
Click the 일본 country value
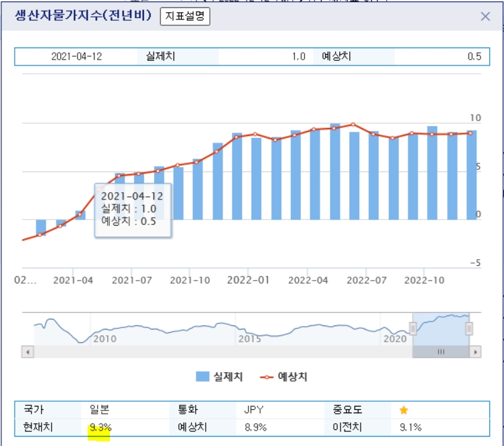[x=100, y=409]
